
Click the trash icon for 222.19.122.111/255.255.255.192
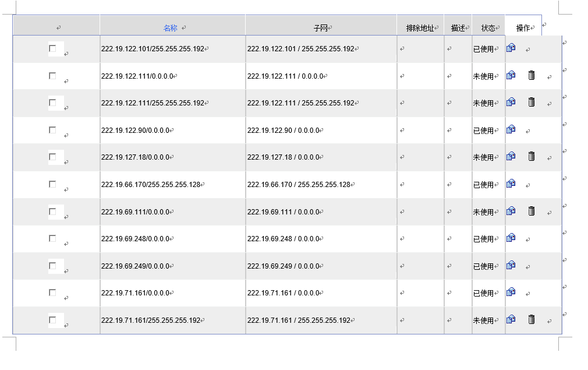[x=531, y=102]
